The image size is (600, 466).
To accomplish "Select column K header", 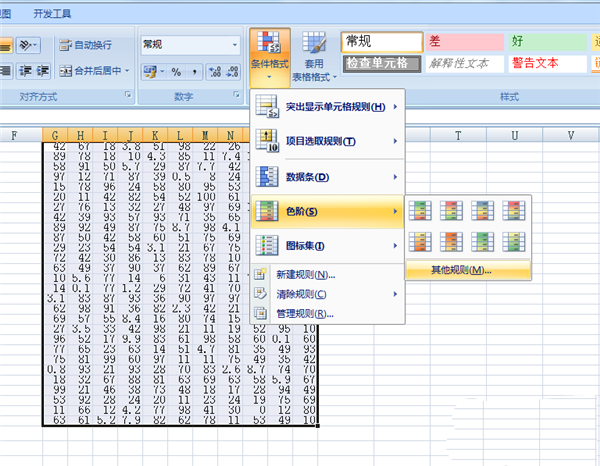I will [x=155, y=135].
